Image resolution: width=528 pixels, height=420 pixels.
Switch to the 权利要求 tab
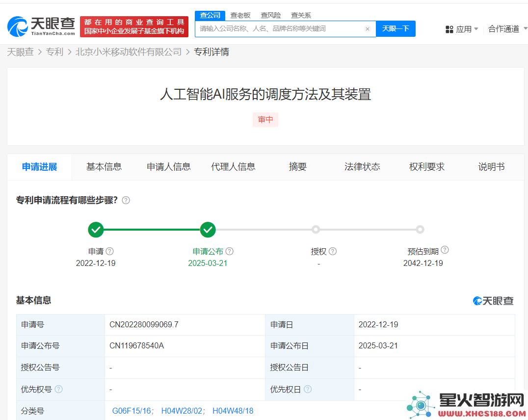(426, 167)
